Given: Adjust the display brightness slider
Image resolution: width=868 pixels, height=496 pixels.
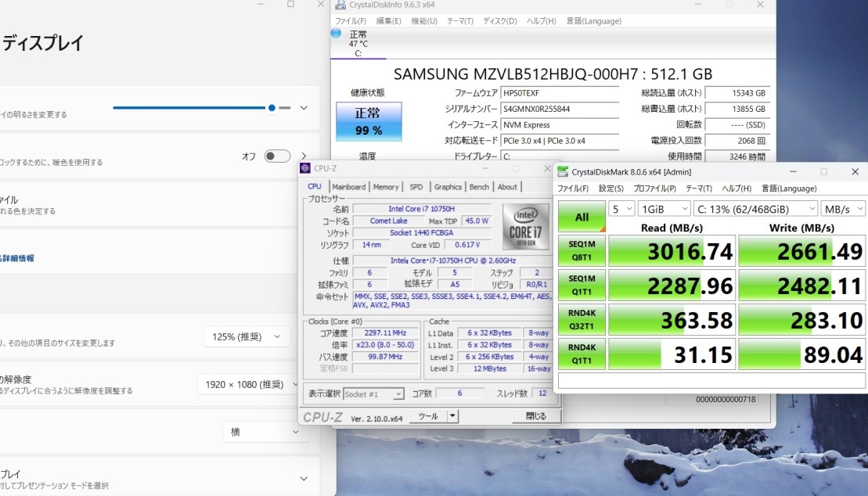Looking at the screenshot, I should 201,108.
